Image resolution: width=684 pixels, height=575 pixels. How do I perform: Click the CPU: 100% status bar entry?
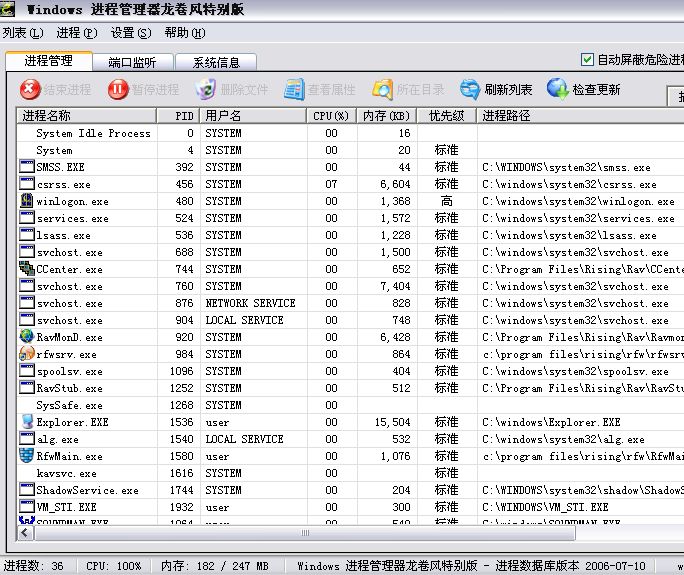coord(113,566)
